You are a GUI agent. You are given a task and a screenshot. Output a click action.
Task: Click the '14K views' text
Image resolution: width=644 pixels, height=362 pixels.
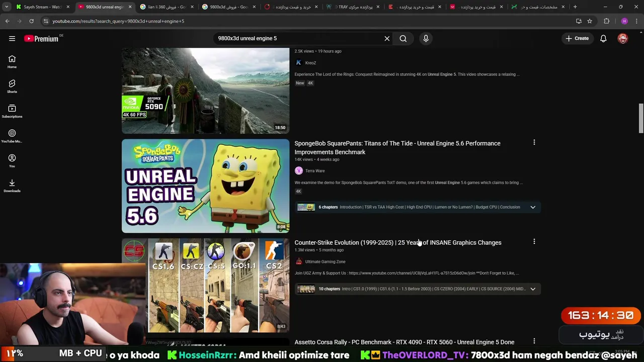tap(303, 159)
